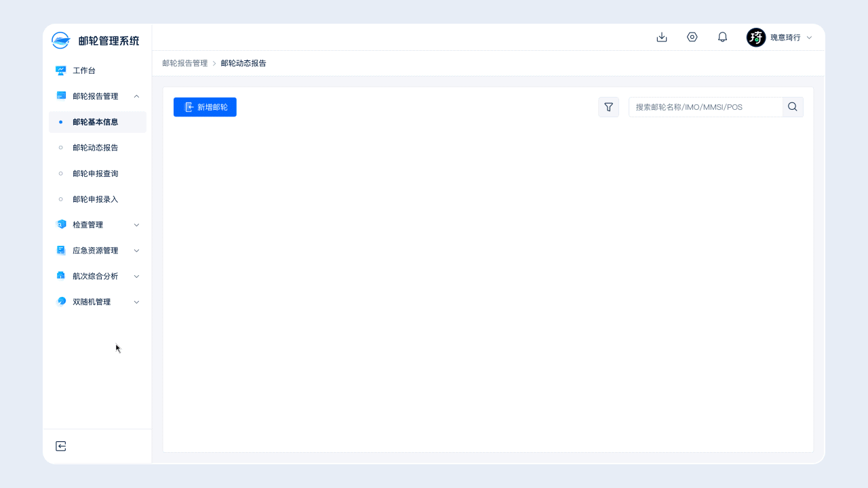
Task: Click 邮轮管理系统 title text
Action: point(108,41)
